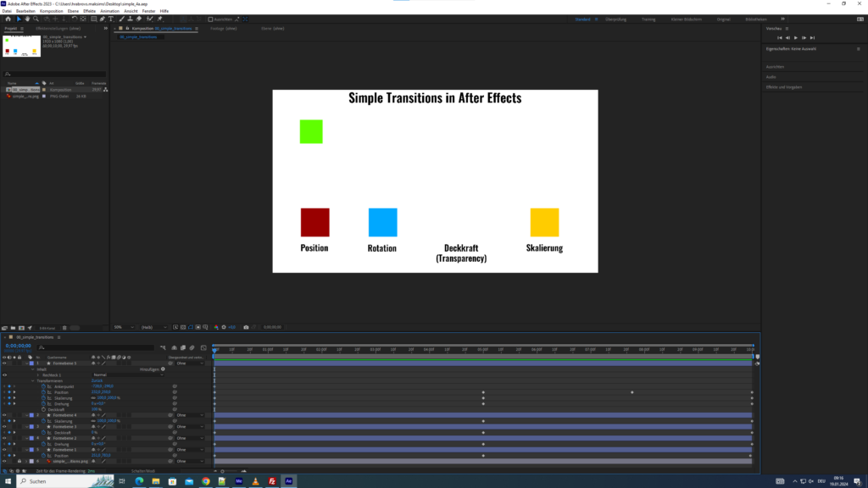Open the 50% magnification dropdown
The height and width of the screenshot is (488, 868).
click(123, 326)
